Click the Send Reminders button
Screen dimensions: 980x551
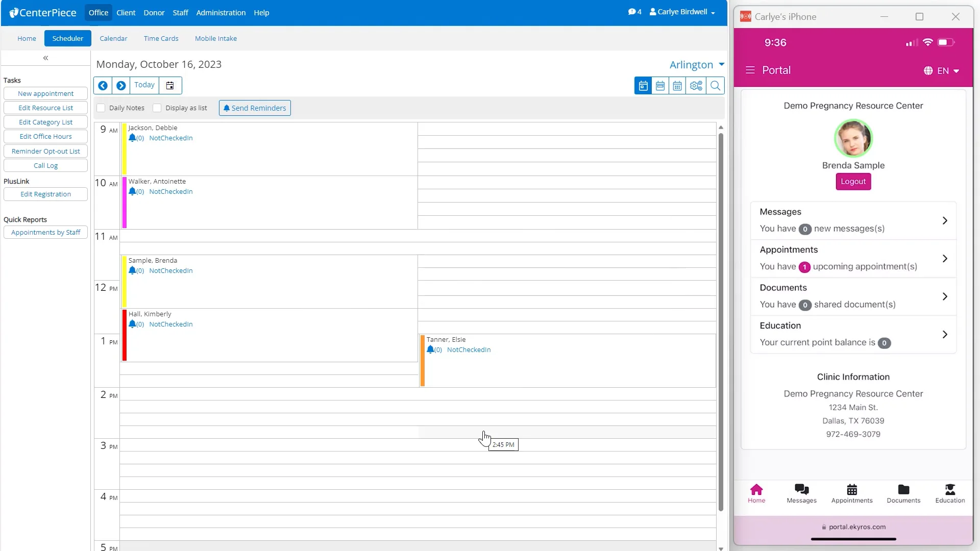click(x=255, y=108)
